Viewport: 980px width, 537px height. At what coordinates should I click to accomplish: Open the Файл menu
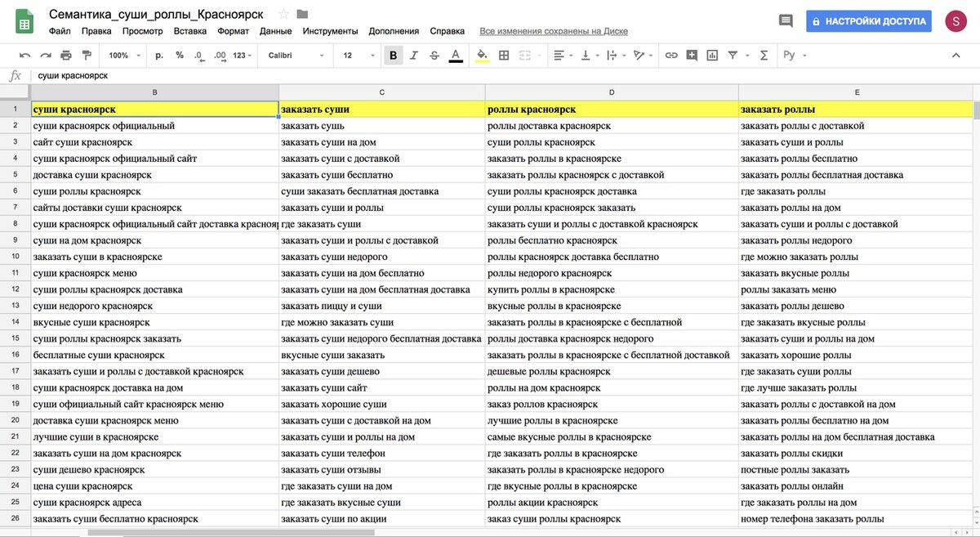click(60, 31)
